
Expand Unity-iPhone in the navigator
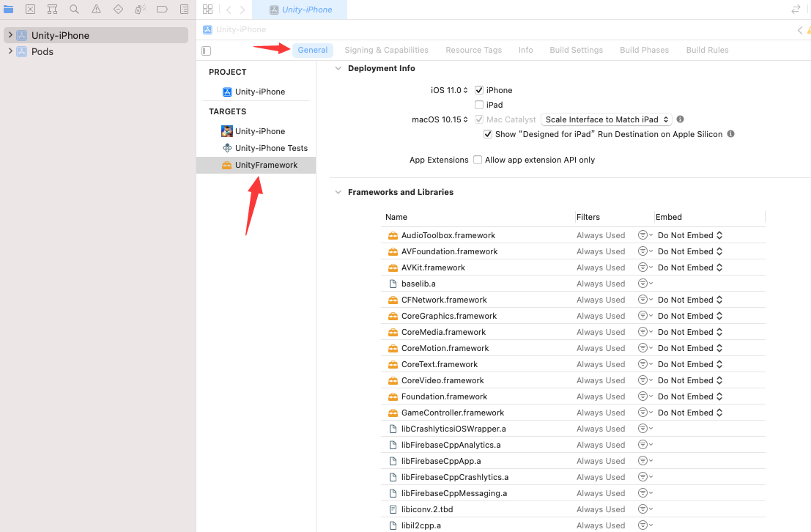[10, 34]
